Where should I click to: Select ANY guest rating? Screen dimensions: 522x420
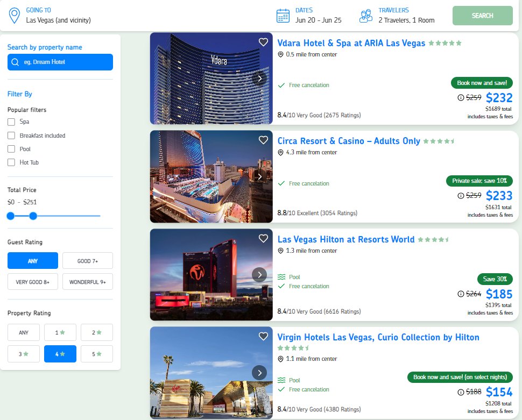pyautogui.click(x=33, y=261)
